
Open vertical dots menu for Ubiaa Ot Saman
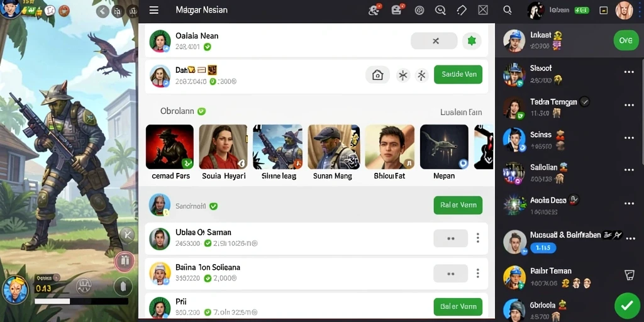click(478, 238)
